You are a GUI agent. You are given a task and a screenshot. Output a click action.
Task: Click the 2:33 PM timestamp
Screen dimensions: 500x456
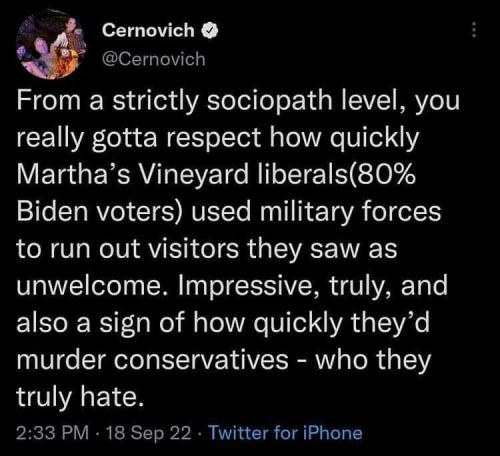53,433
